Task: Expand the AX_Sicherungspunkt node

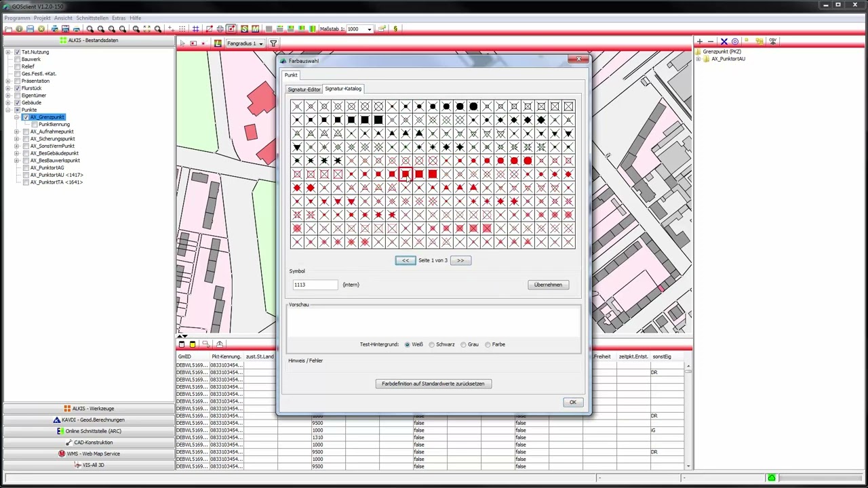Action: coord(17,139)
